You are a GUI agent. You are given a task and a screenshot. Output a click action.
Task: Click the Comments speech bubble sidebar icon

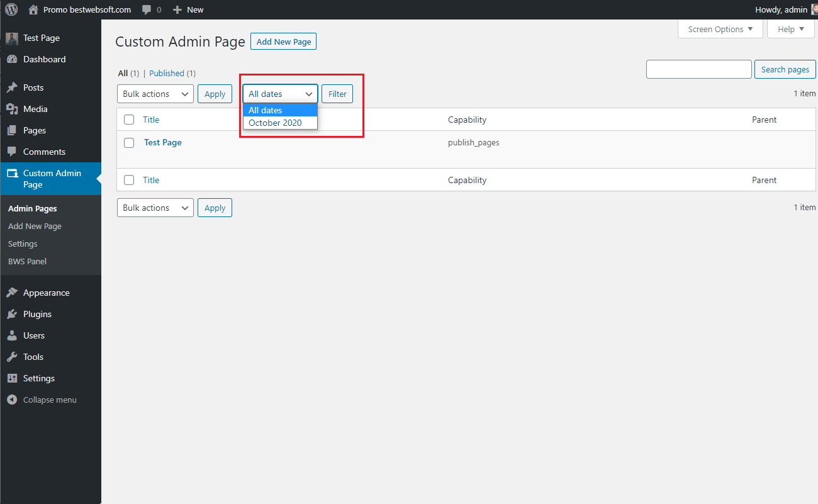(x=12, y=152)
